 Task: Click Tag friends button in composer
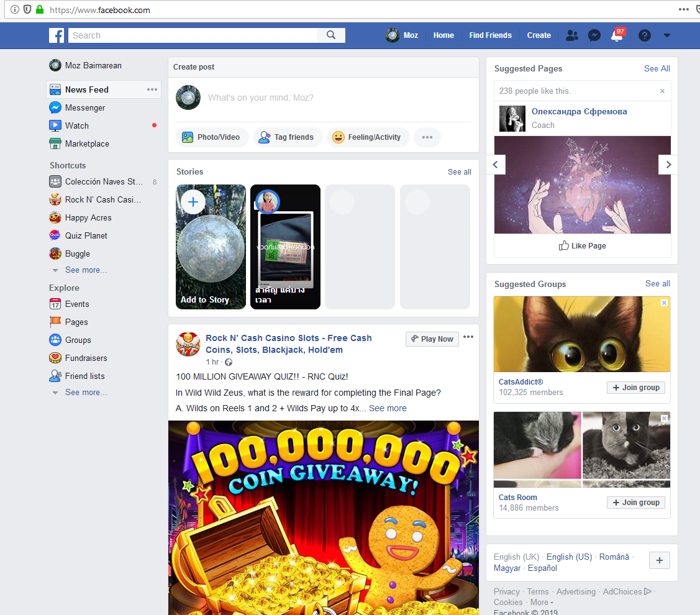coord(288,137)
